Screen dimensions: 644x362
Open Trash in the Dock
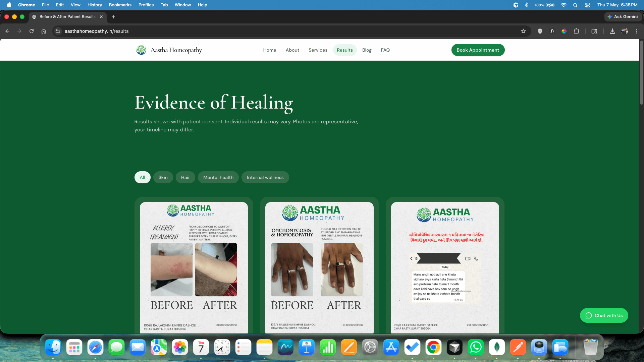(591, 347)
